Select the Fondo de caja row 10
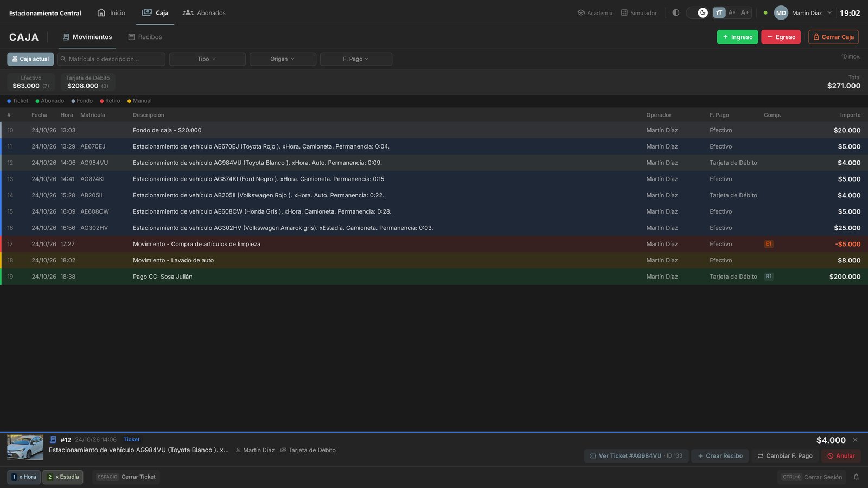This screenshot has width=868, height=488. coord(434,130)
